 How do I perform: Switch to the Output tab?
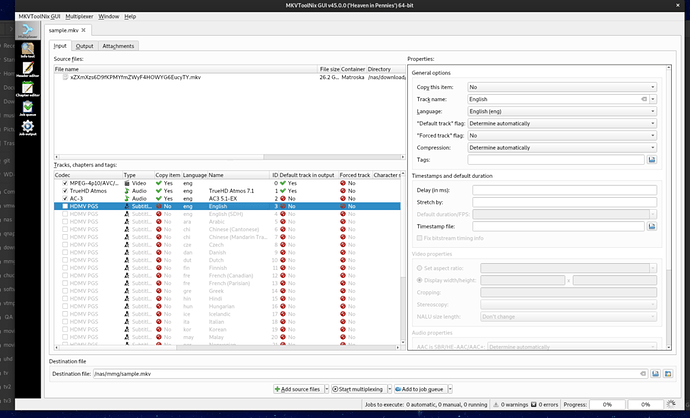(84, 46)
